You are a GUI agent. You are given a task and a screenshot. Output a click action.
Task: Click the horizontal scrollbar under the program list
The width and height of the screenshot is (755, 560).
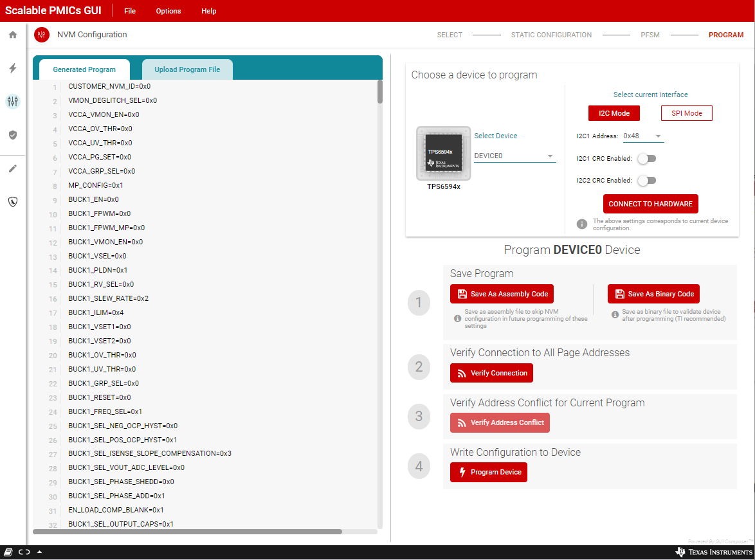[187, 532]
